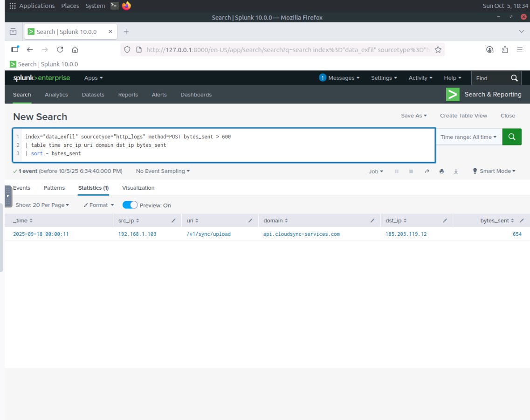Go back to previous page
The image size is (530, 420).
(x=30, y=50)
